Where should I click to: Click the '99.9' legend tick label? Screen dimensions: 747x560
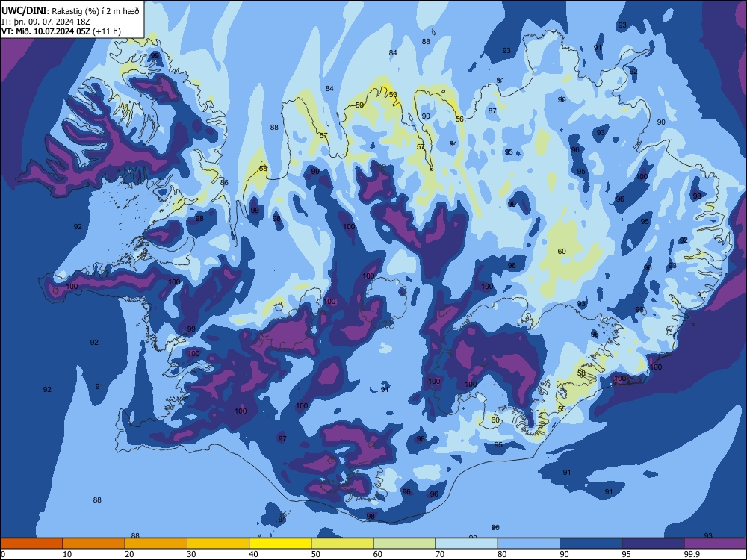coord(691,554)
